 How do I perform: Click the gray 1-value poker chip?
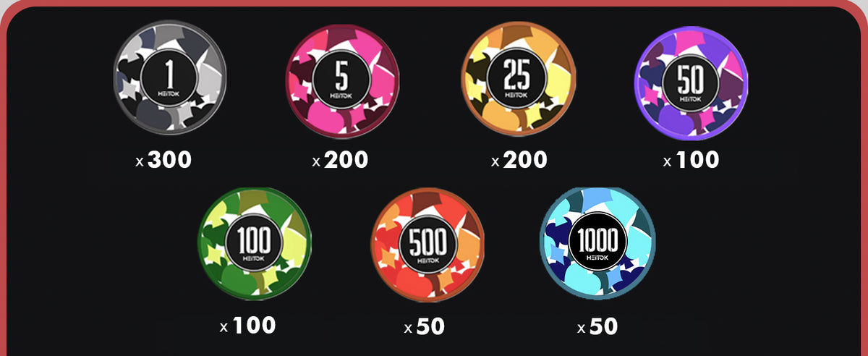pyautogui.click(x=170, y=78)
